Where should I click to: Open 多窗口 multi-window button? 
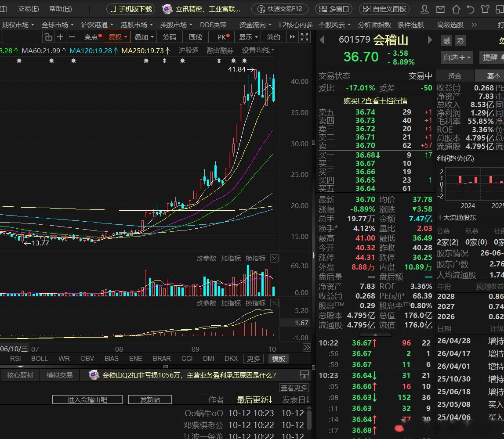click(334, 9)
